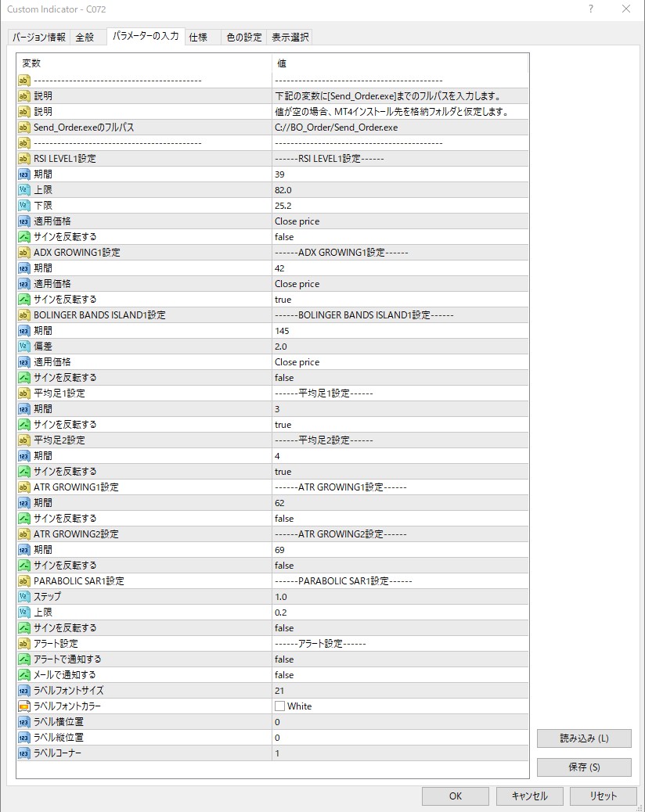Edit the 下限 value 25.2
Image resolution: width=645 pixels, height=812 pixels.
click(400, 206)
